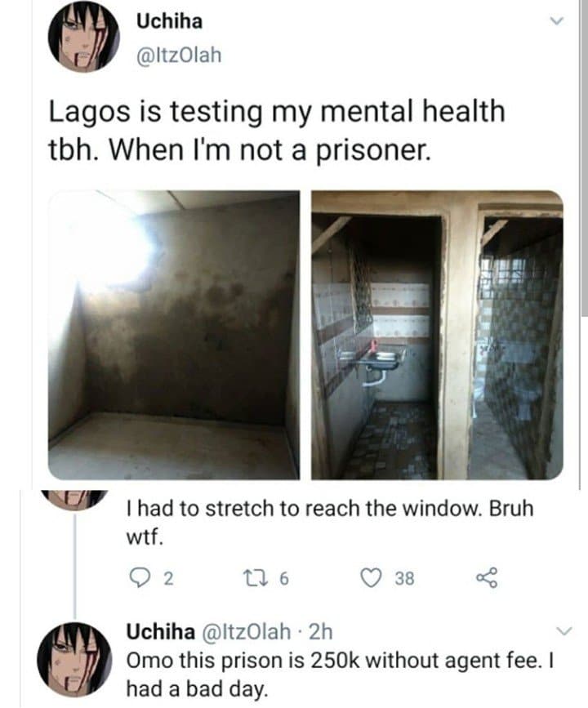Open the 'Omo this prison is 250k' tweet
Image resolution: width=588 pixels, height=708 pixels.
click(340, 675)
